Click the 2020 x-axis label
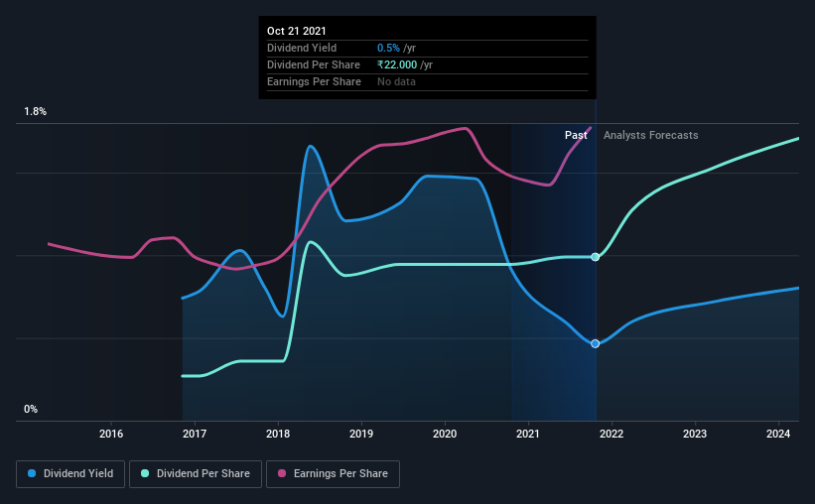The height and width of the screenshot is (504, 815). [445, 434]
